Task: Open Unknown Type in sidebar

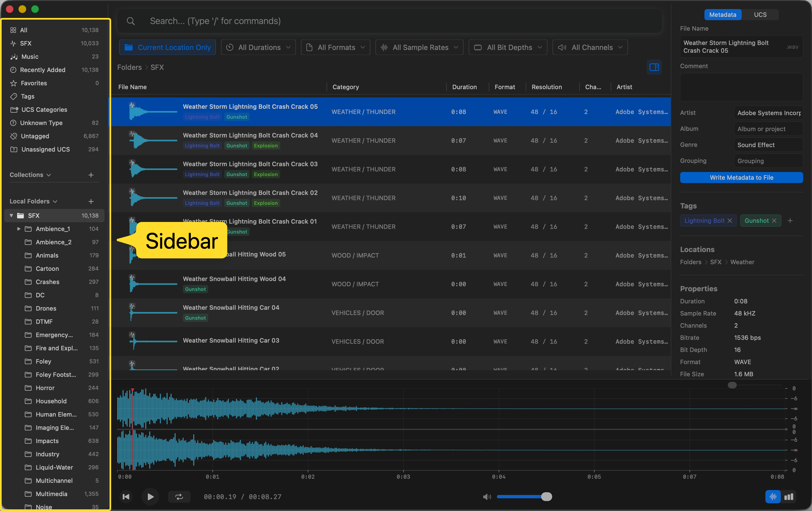Action: (54, 123)
